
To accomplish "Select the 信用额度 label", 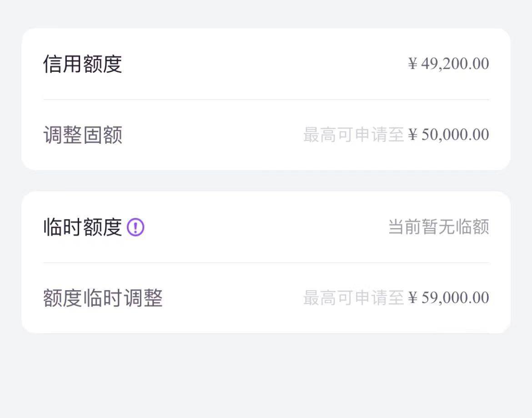I will [x=82, y=64].
